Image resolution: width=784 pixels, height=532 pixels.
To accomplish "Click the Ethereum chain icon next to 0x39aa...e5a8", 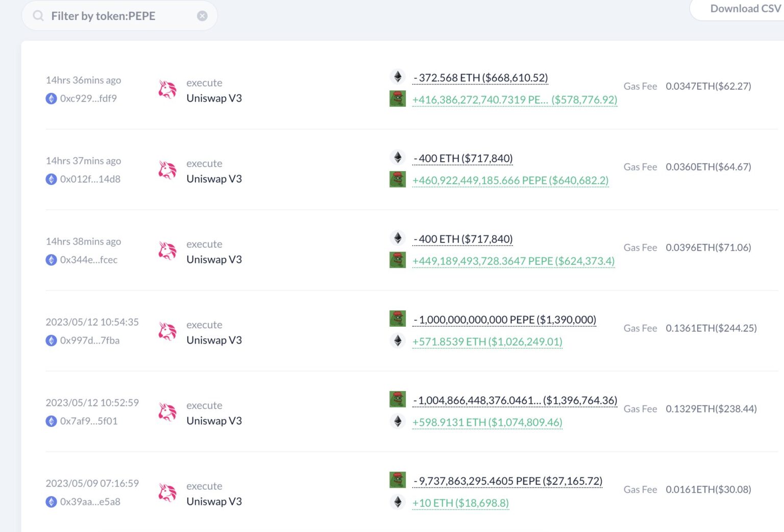I will [51, 502].
